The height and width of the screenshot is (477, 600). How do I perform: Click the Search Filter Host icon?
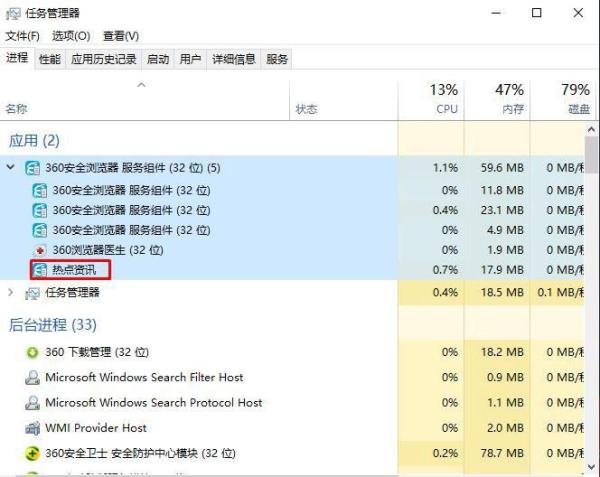(x=33, y=378)
